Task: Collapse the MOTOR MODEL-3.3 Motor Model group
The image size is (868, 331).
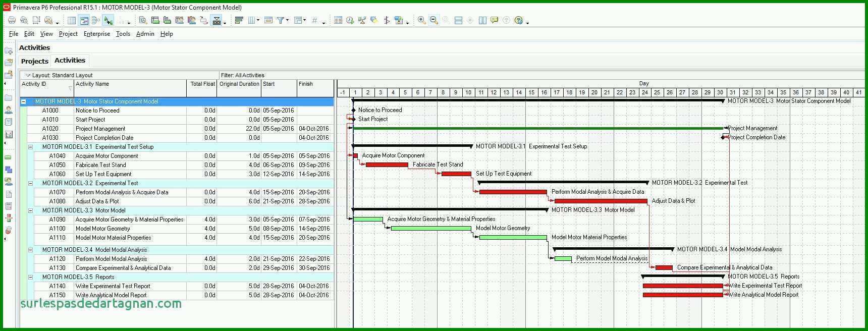Action: tap(30, 210)
